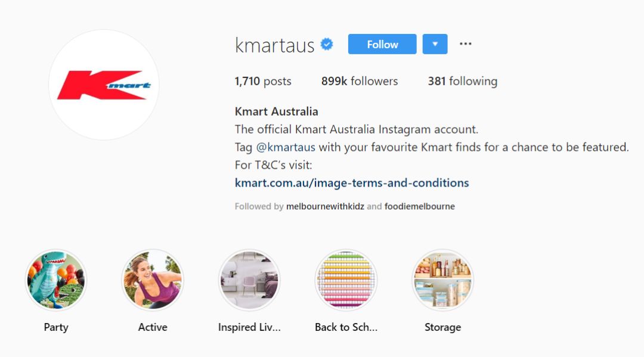
Task: Open the kmart.com.au image terms link
Action: point(352,182)
